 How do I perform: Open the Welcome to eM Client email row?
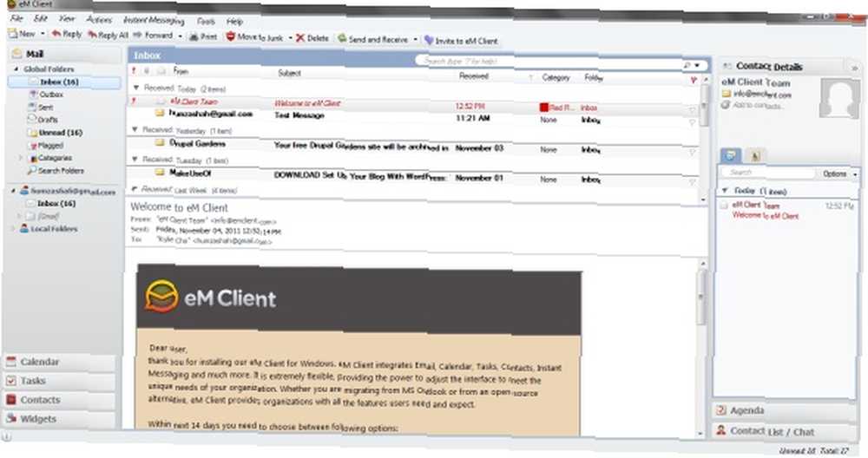(412, 104)
